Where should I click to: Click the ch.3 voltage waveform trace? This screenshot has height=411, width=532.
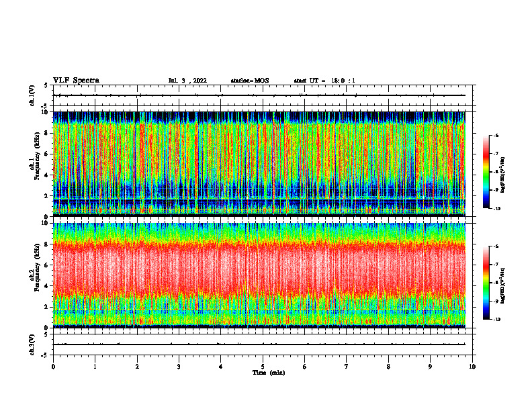coord(259,345)
